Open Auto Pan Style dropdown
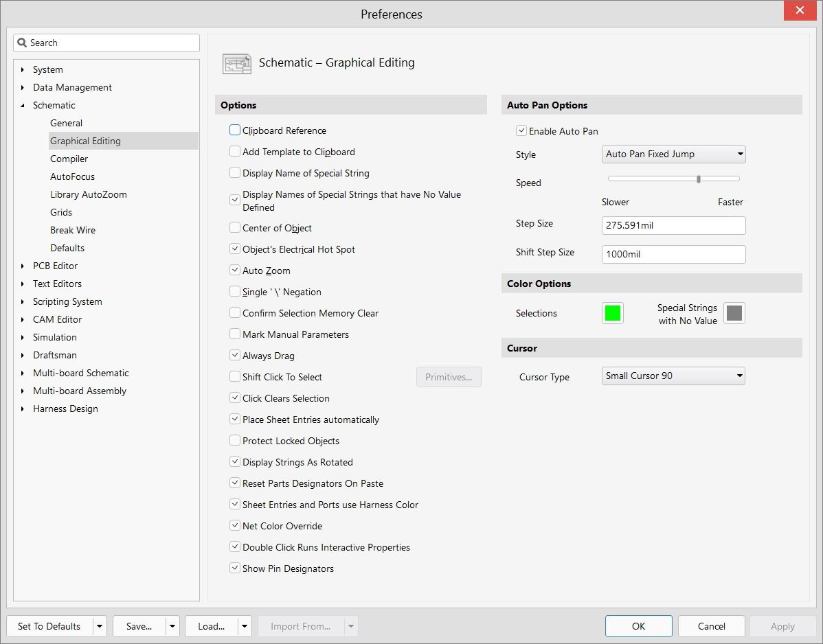The image size is (823, 644). (673, 154)
